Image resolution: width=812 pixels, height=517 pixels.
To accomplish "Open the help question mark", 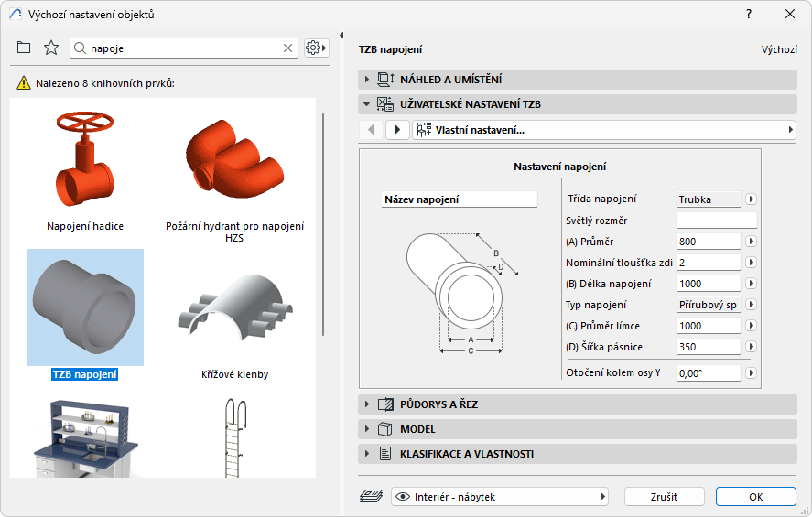I will [749, 14].
